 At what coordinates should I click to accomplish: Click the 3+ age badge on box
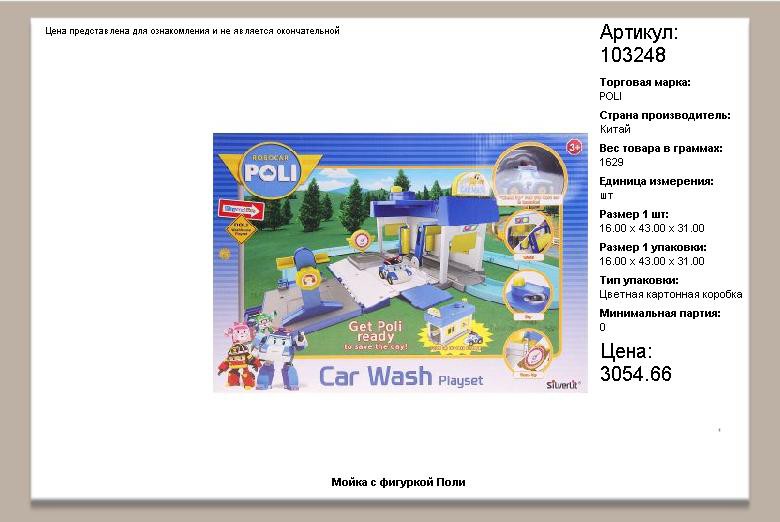574,147
